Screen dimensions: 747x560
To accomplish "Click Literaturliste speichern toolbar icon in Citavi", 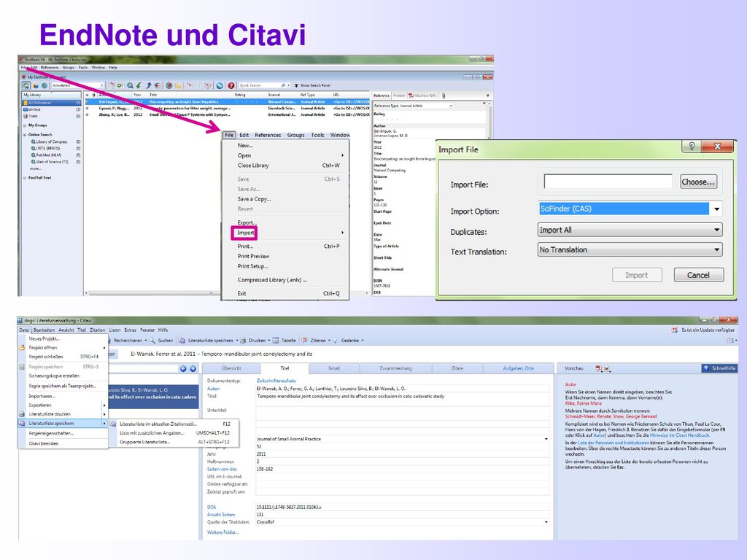I will pos(182,341).
